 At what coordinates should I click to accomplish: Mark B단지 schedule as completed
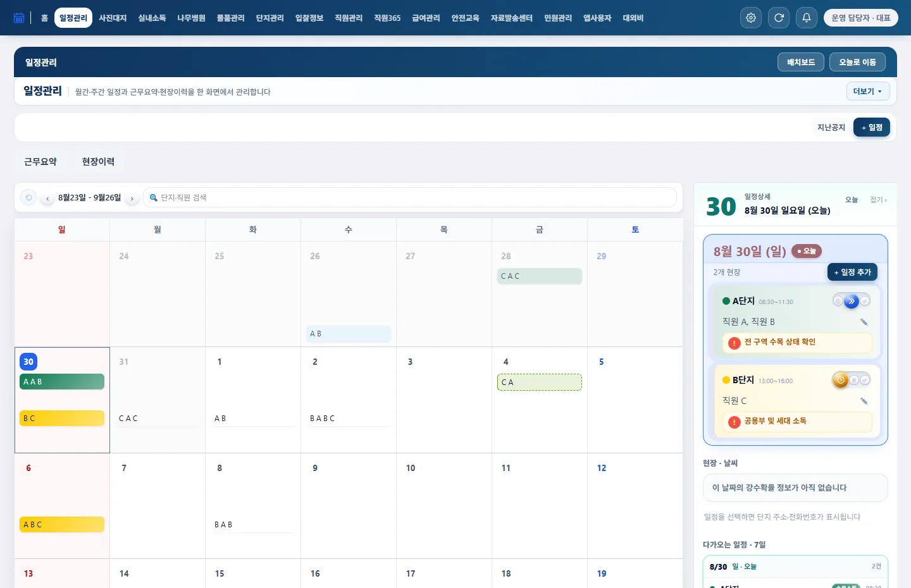(x=865, y=380)
